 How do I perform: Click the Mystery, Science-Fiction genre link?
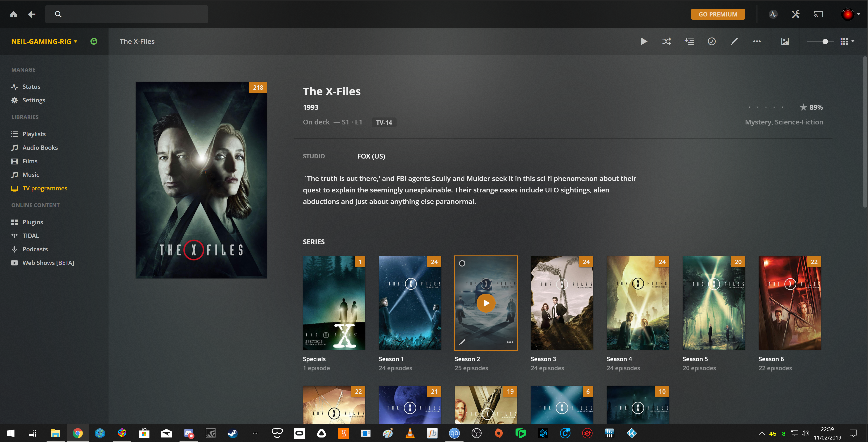coord(784,122)
